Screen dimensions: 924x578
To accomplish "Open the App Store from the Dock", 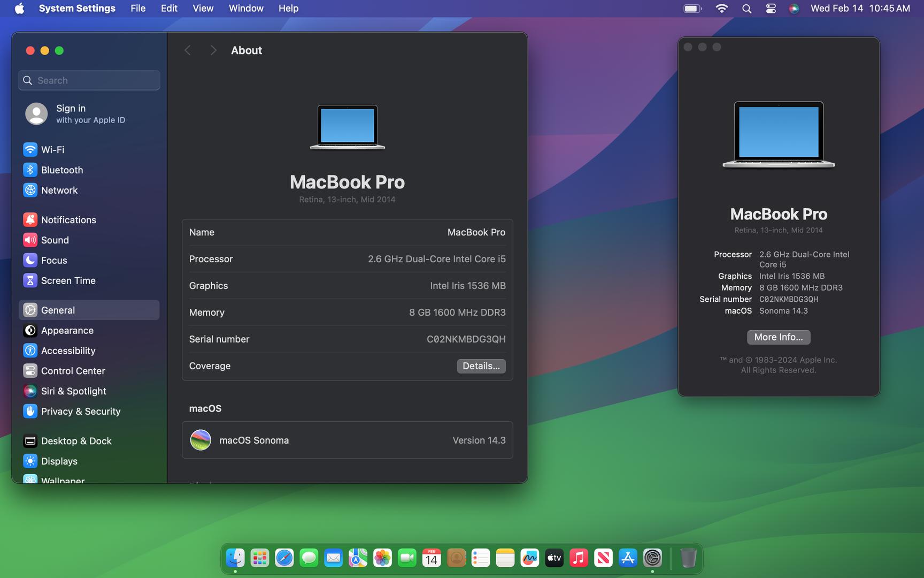I will [x=628, y=558].
